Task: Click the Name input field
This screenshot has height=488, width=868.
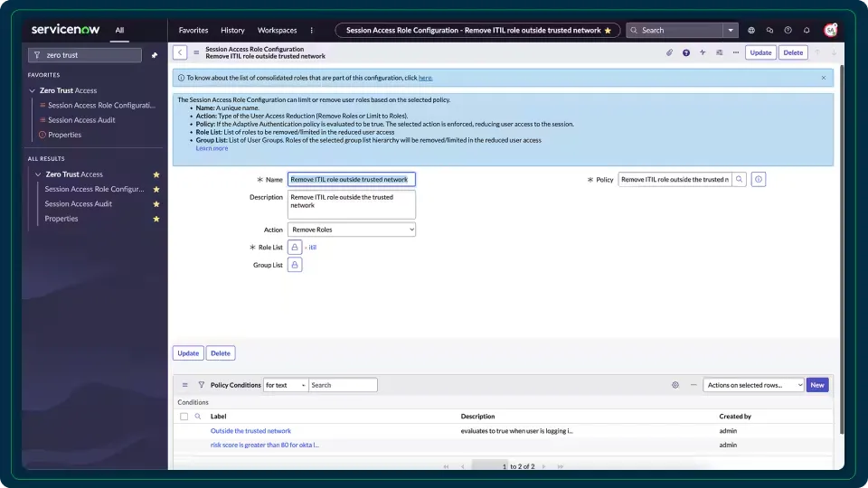Action: click(x=352, y=179)
